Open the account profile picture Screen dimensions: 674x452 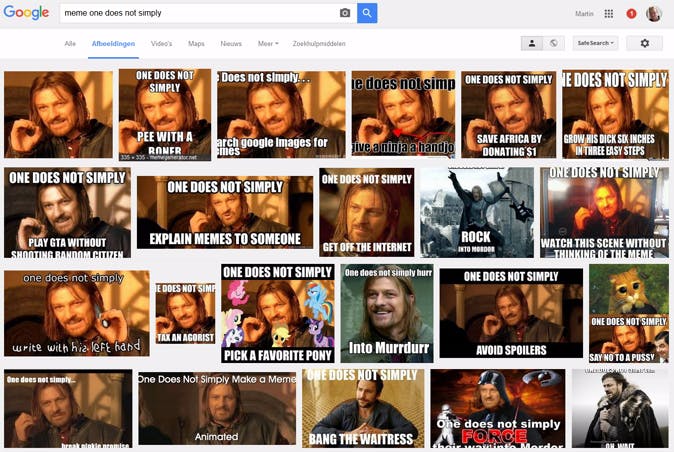[654, 14]
